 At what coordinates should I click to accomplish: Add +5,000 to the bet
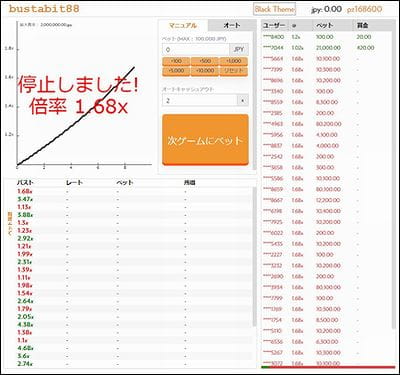pyautogui.click(x=176, y=71)
